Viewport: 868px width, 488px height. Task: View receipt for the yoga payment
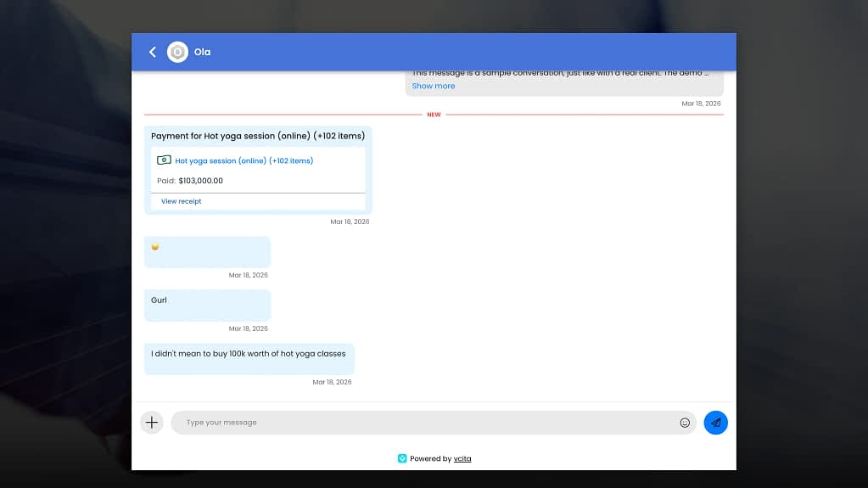(x=181, y=201)
